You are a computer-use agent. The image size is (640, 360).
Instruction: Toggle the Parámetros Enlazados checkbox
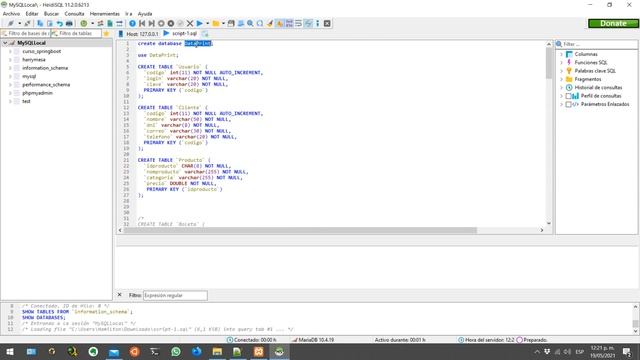click(x=568, y=104)
